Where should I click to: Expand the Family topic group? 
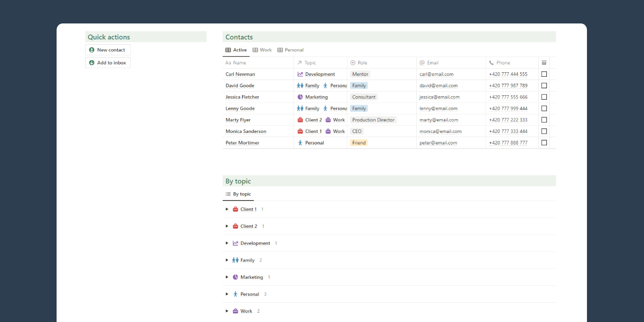tap(227, 260)
